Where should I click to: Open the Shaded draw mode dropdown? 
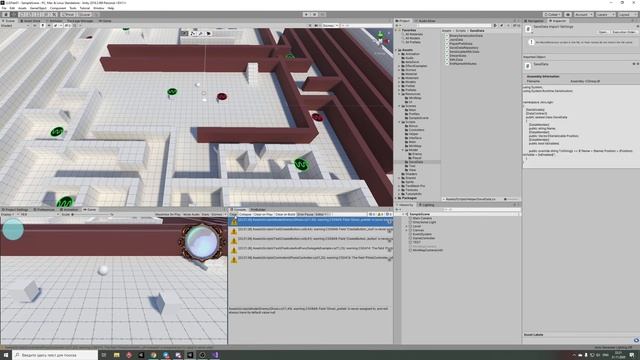(15, 26)
